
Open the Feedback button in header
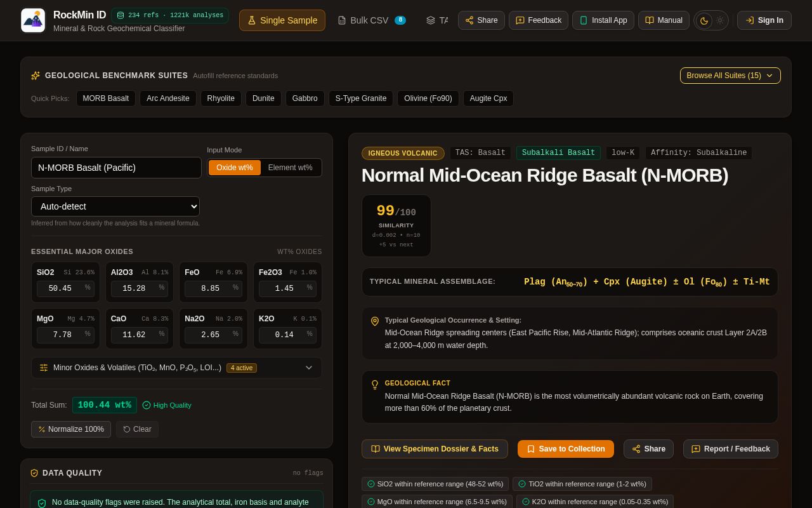pos(539,20)
